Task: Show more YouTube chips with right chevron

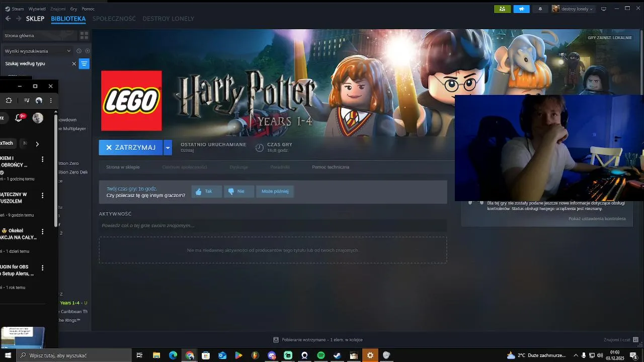Action: [x=37, y=144]
